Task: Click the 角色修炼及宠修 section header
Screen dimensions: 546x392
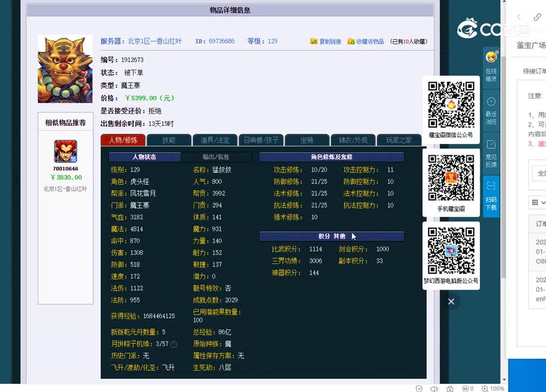Action: (x=331, y=157)
